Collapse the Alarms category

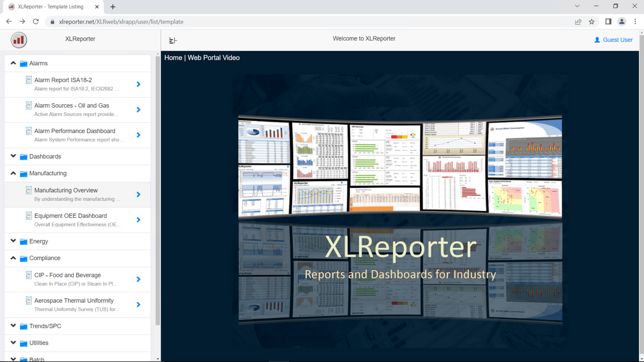[x=13, y=63]
